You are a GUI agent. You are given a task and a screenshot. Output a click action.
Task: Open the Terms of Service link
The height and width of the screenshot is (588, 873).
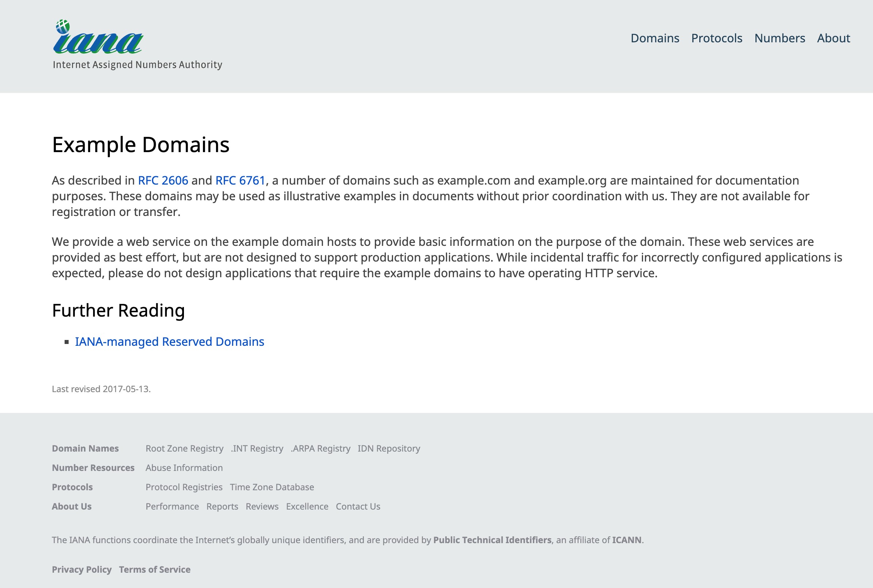pyautogui.click(x=155, y=570)
